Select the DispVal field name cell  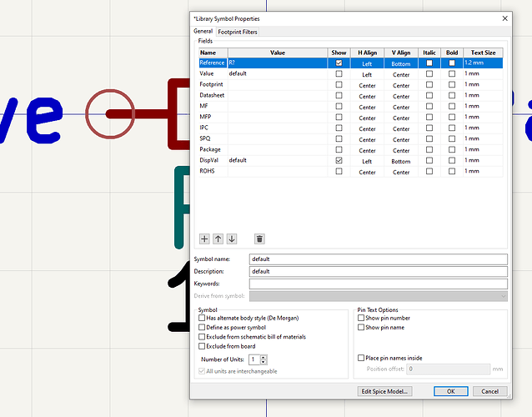click(x=213, y=160)
